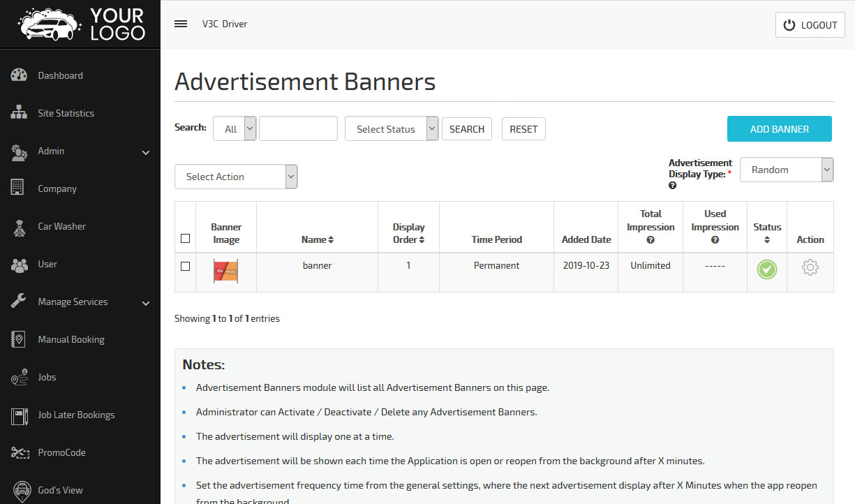Check the select-all header checkbox
The image size is (855, 504).
tap(185, 239)
